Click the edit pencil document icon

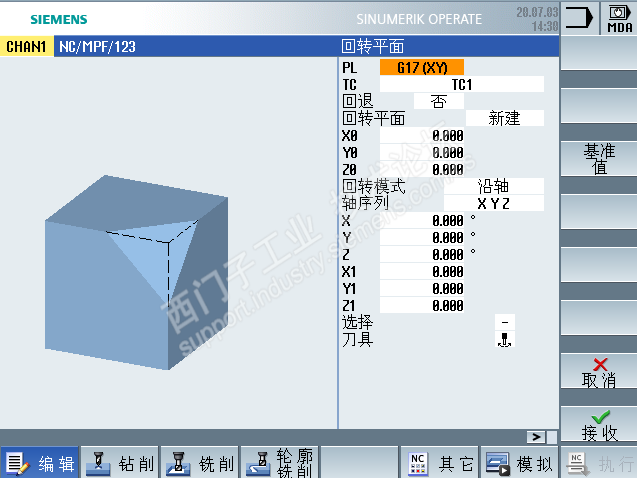[x=18, y=463]
